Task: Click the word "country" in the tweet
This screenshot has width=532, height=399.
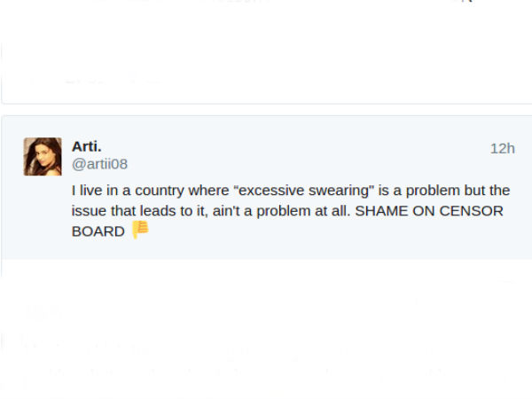Action: coord(173,191)
